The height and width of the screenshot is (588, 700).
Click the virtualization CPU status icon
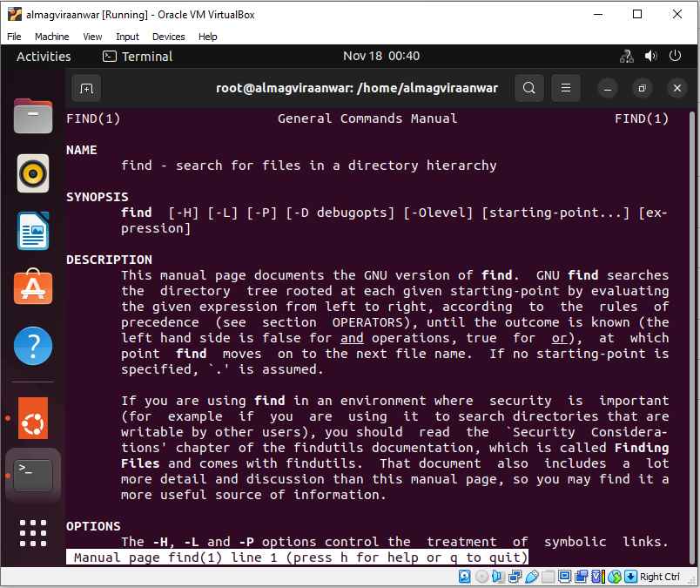click(598, 577)
